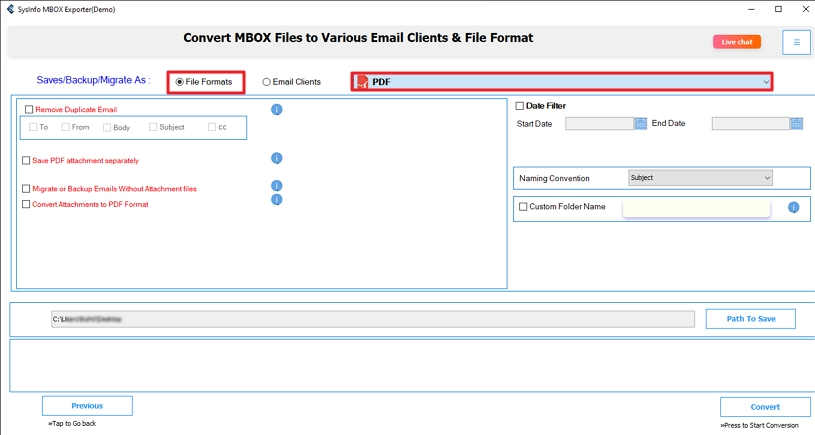Click the Start Date input field

600,124
